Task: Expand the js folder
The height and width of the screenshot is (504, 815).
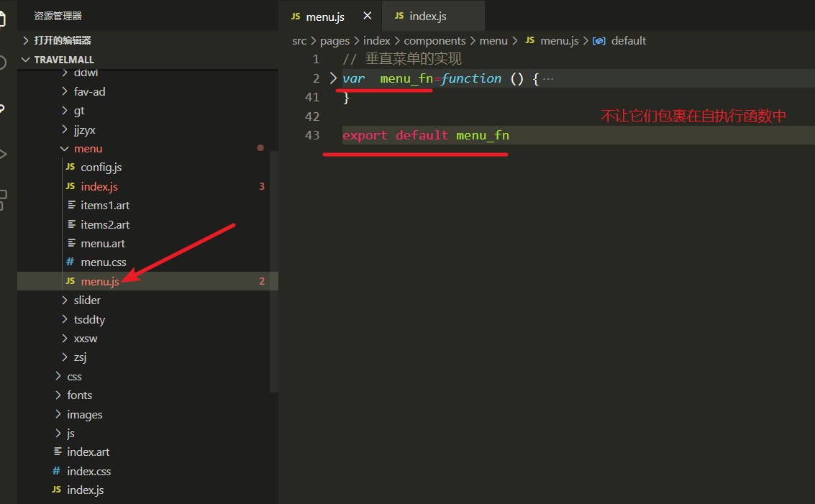Action: click(58, 433)
